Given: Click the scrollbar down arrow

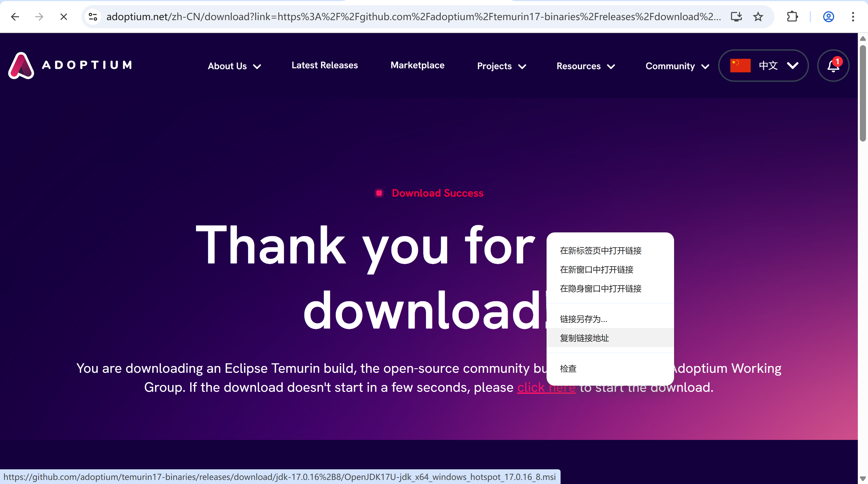Looking at the screenshot, I should (x=863, y=478).
